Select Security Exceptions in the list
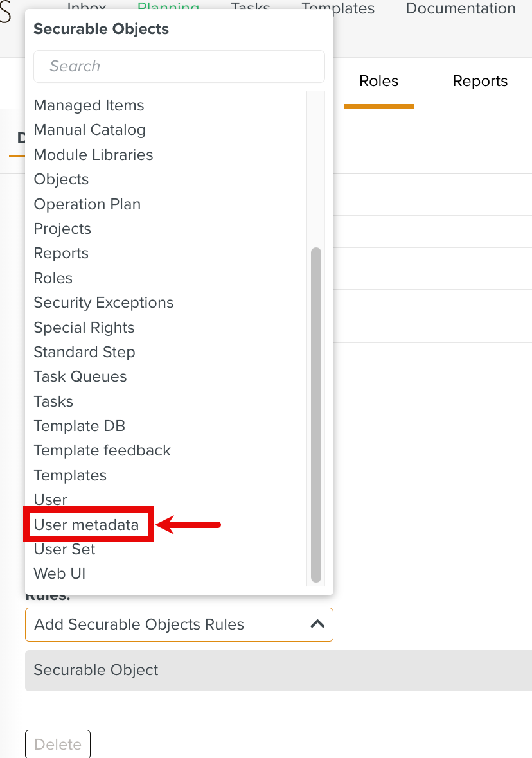532x758 pixels. click(103, 303)
